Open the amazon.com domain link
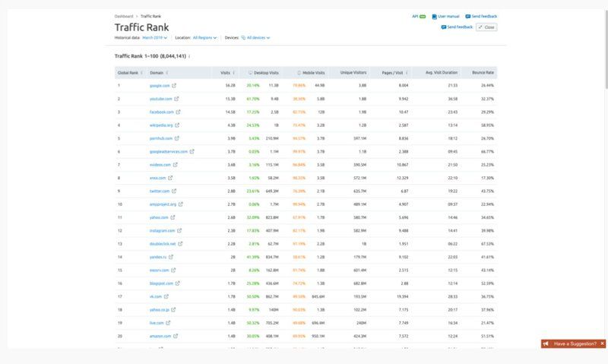608x364 pixels. point(160,336)
